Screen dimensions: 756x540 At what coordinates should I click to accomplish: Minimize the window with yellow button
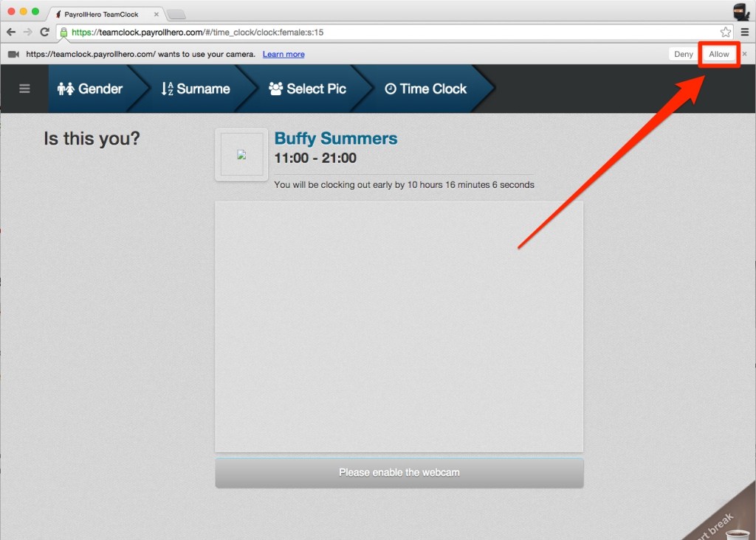point(23,11)
